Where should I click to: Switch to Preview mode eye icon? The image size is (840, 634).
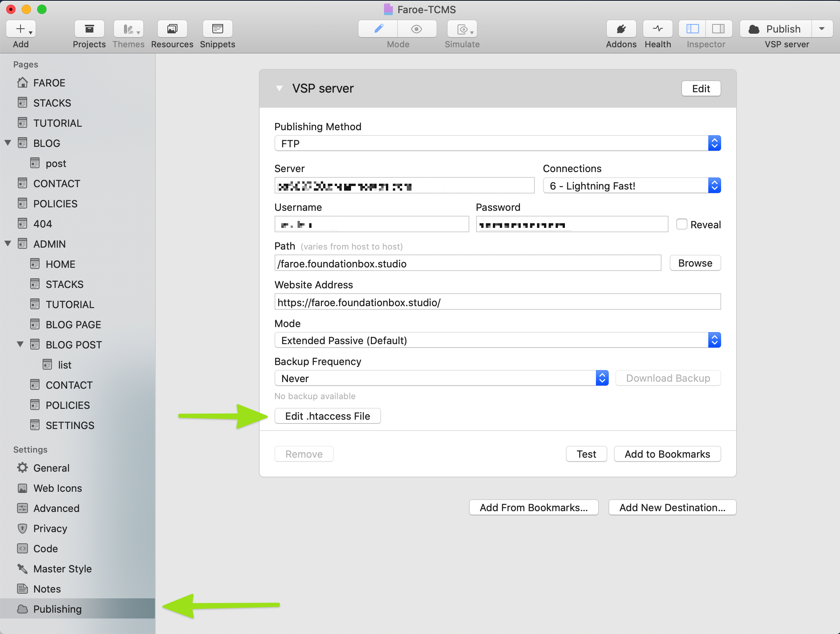(x=417, y=29)
